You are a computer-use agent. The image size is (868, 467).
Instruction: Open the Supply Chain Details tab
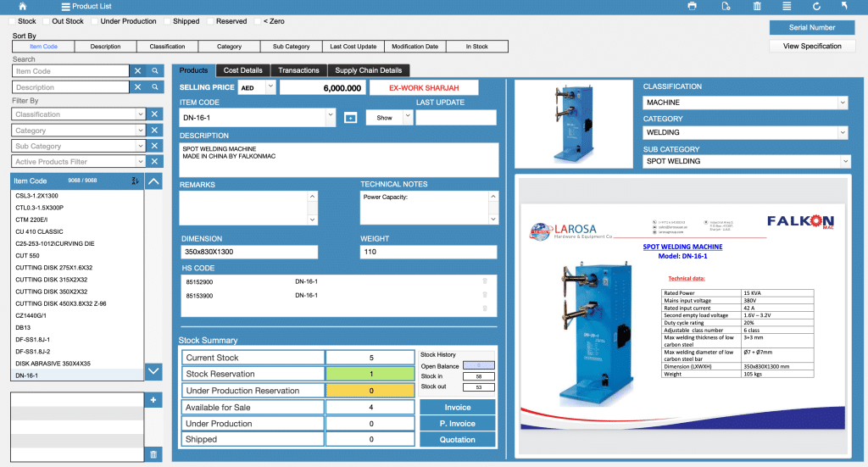[368, 70]
